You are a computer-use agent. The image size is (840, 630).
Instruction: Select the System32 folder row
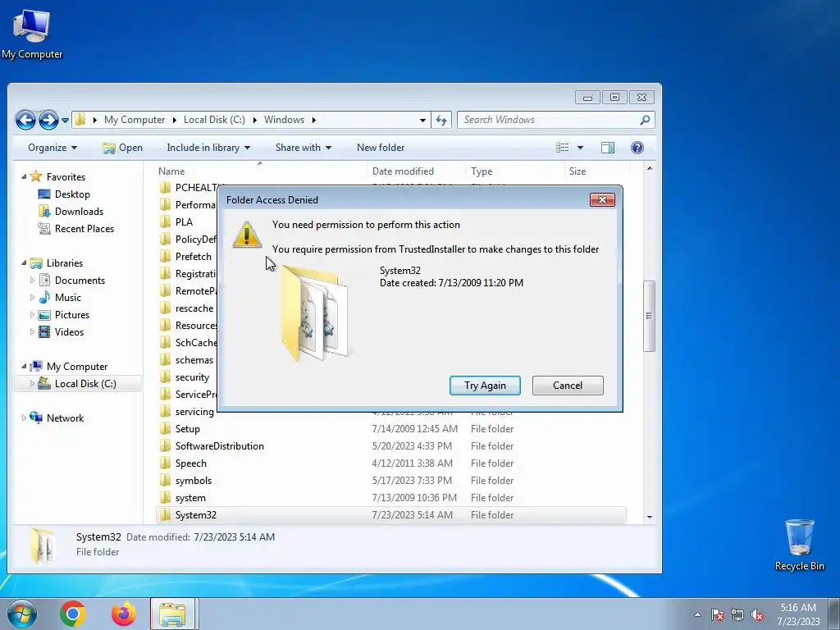391,515
